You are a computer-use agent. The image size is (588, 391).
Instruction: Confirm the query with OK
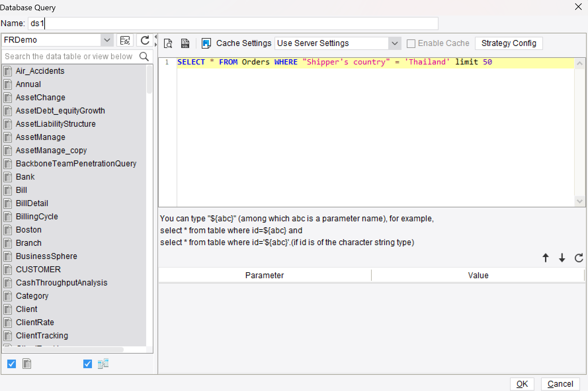click(x=522, y=384)
